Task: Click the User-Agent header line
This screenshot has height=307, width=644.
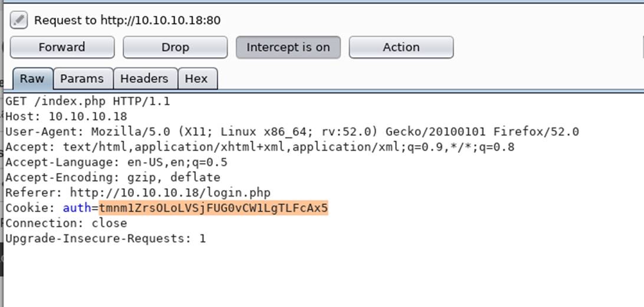Action: (x=292, y=132)
